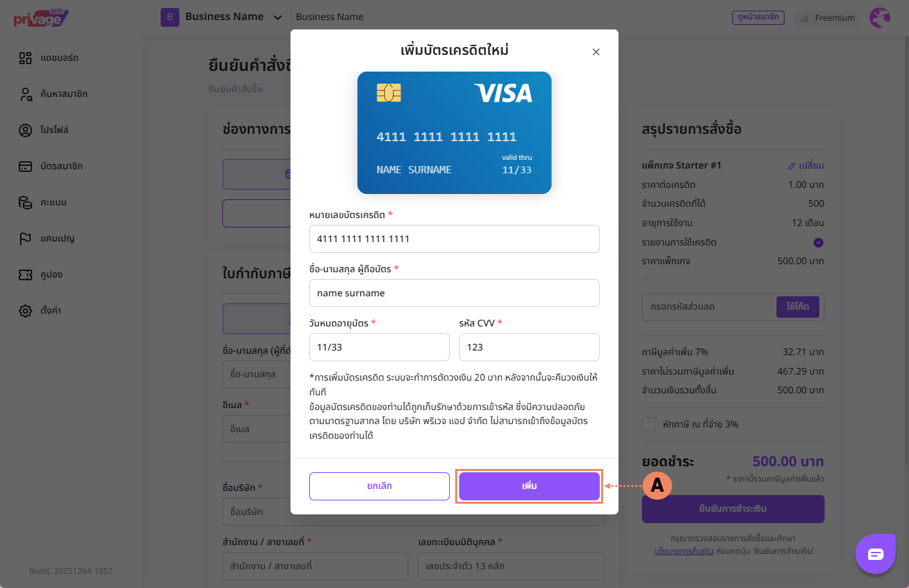Click the campaign flag icon
909x588 pixels.
[x=25, y=239]
